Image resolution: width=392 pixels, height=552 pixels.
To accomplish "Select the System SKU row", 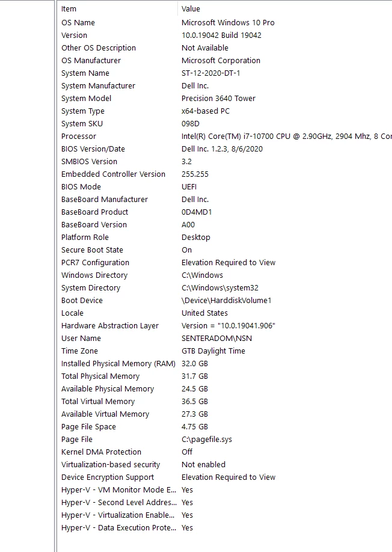I will click(x=82, y=124).
